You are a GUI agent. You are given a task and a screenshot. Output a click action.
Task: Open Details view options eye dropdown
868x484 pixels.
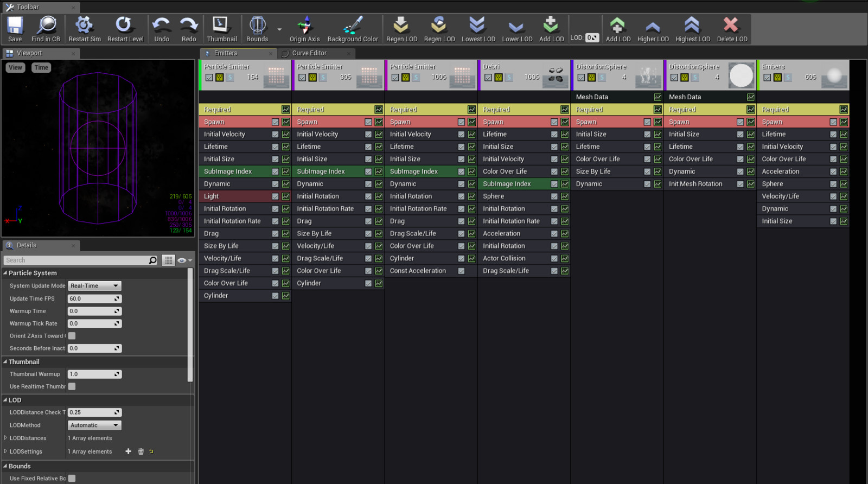[x=184, y=260]
